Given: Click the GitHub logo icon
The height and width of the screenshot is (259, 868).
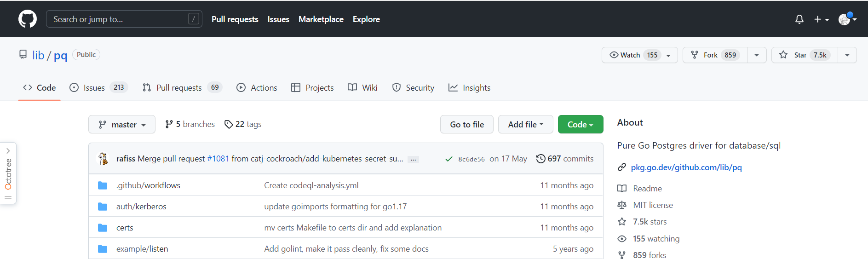Looking at the screenshot, I should point(28,19).
